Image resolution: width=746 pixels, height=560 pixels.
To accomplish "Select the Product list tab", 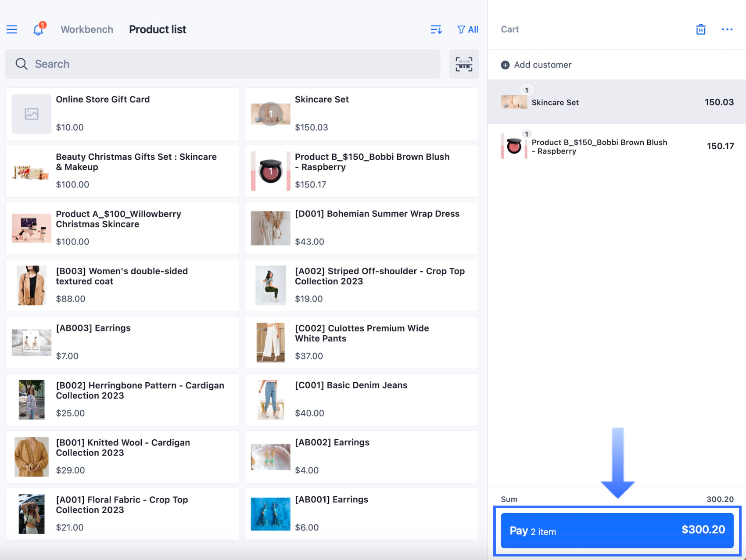I will pyautogui.click(x=158, y=29).
